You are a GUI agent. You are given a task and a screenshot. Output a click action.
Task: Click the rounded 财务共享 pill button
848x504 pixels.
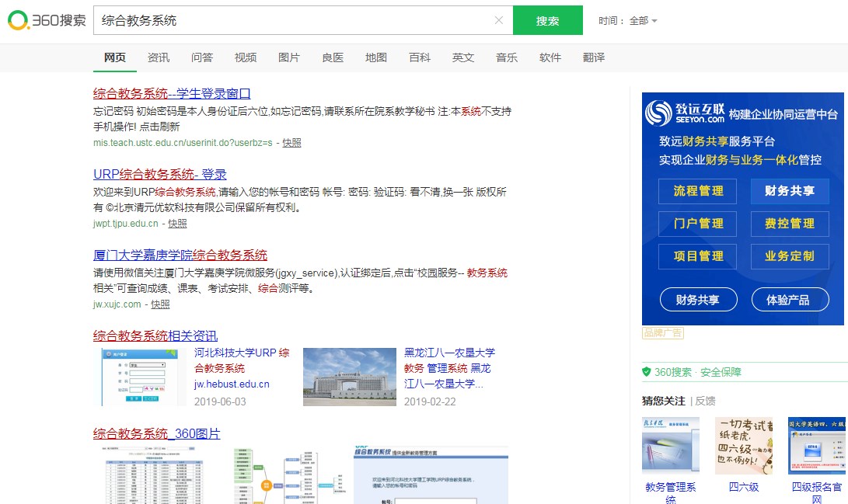(698, 300)
